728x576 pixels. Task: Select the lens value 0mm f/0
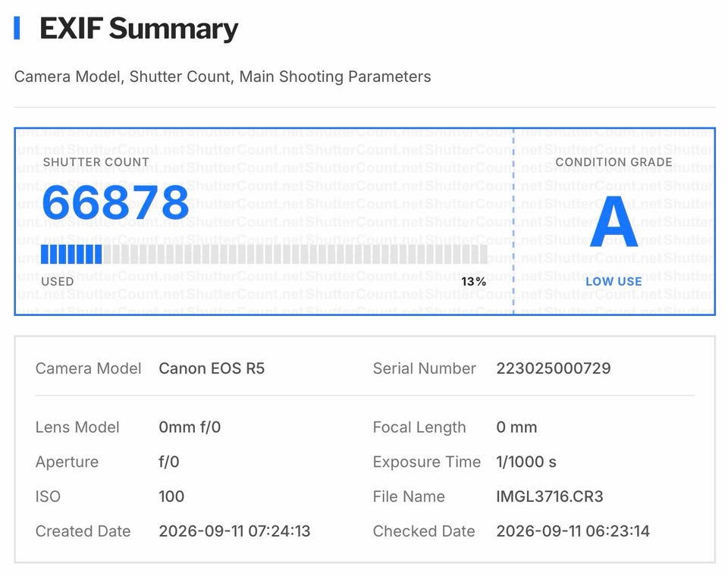[190, 427]
